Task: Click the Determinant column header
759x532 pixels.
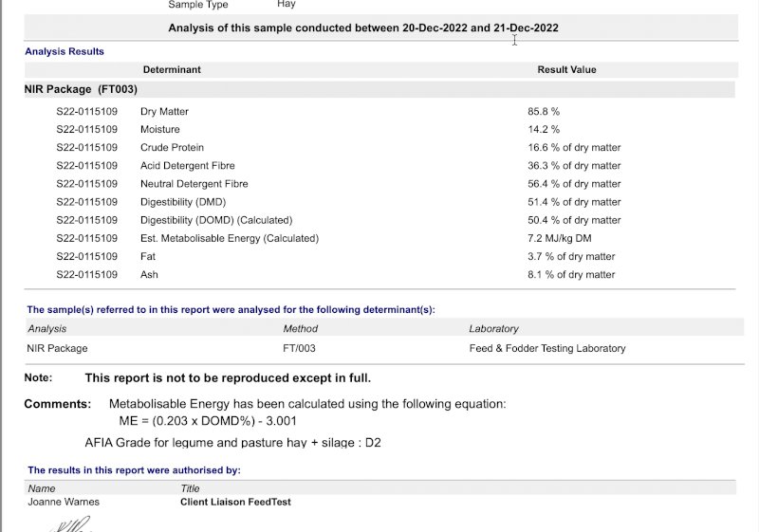Action: click(172, 69)
